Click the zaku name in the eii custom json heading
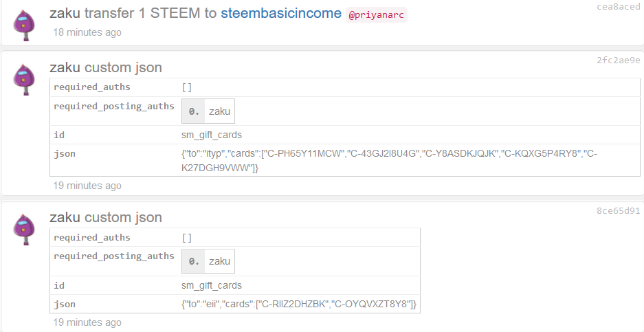The height and width of the screenshot is (332, 644). pos(65,217)
